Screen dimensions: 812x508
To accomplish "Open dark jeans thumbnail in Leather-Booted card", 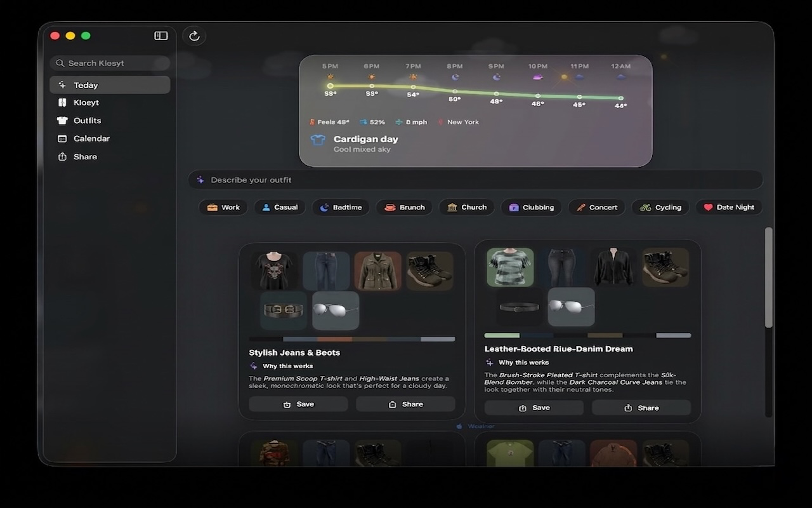I will pyautogui.click(x=562, y=267).
